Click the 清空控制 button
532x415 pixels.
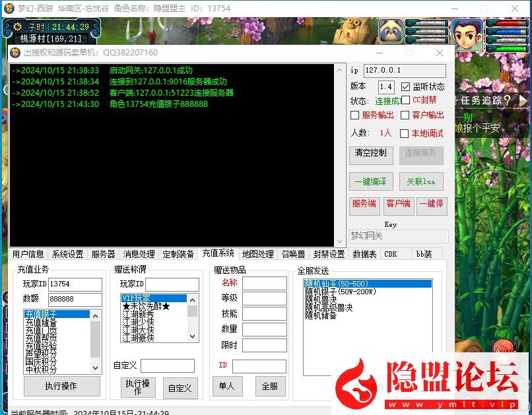coord(371,156)
